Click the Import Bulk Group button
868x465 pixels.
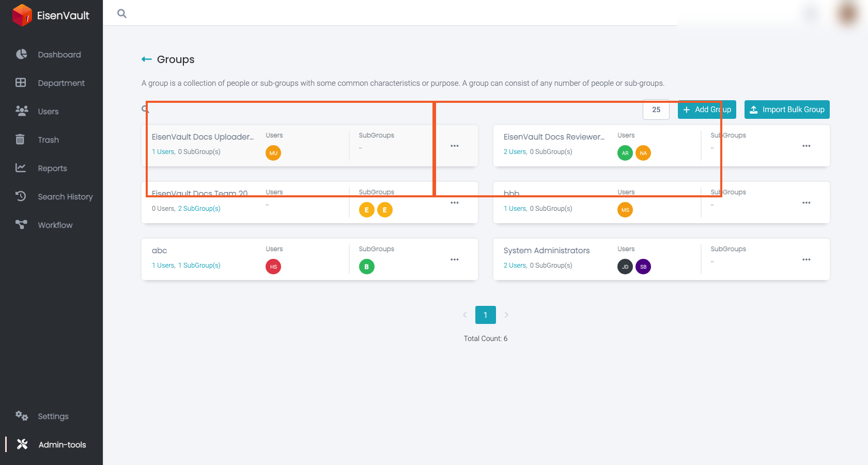(787, 110)
